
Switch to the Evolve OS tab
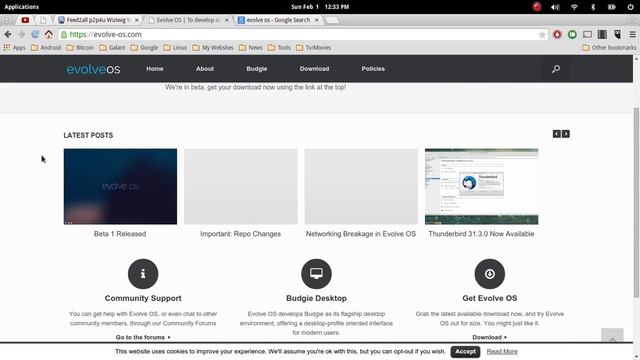point(189,20)
